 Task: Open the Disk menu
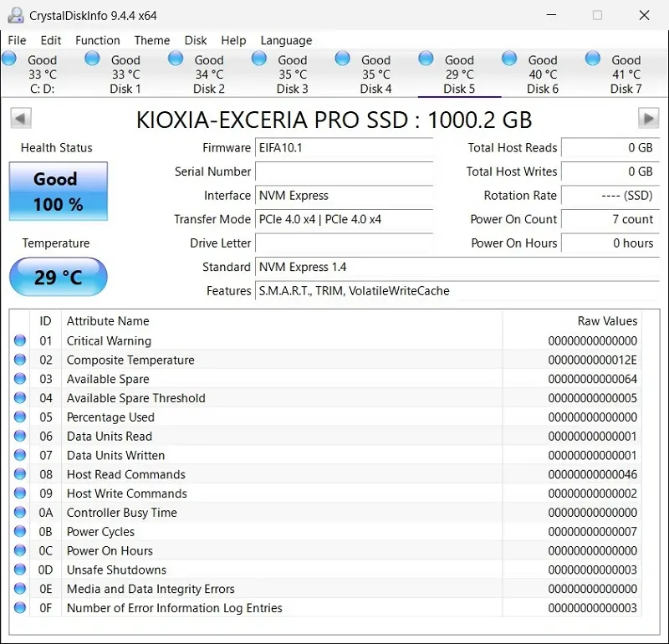pos(196,40)
